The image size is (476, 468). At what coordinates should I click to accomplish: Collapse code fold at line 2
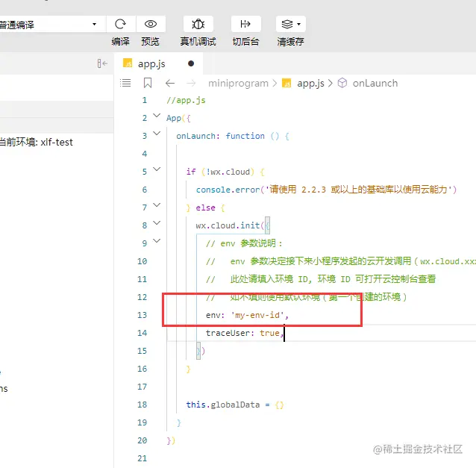tap(157, 116)
